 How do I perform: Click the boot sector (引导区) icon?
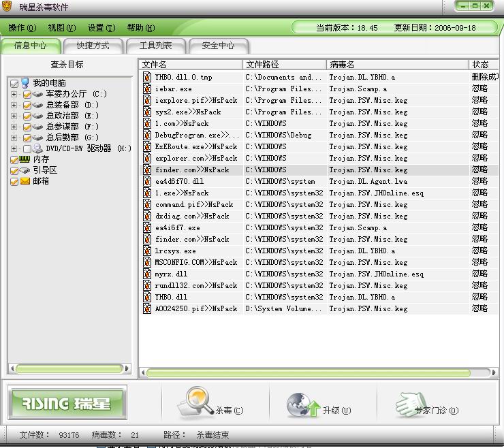point(25,170)
